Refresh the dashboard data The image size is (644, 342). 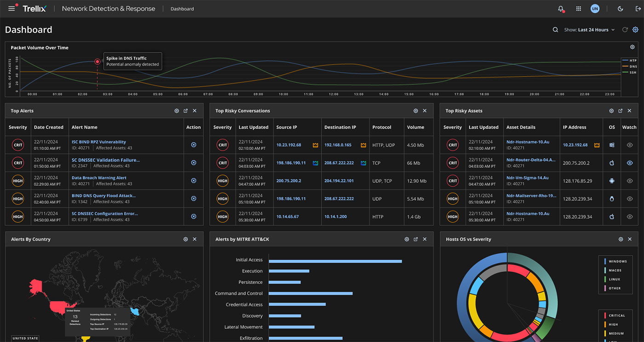[625, 30]
